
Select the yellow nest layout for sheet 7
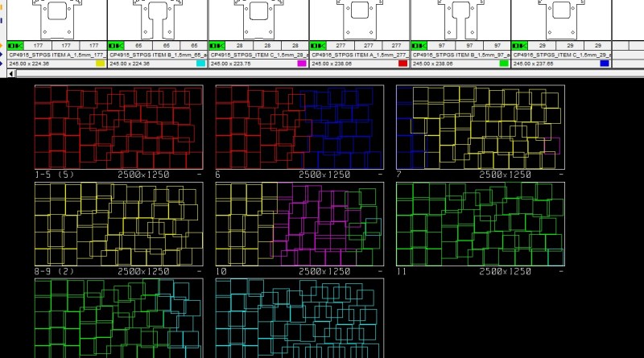[481, 127]
